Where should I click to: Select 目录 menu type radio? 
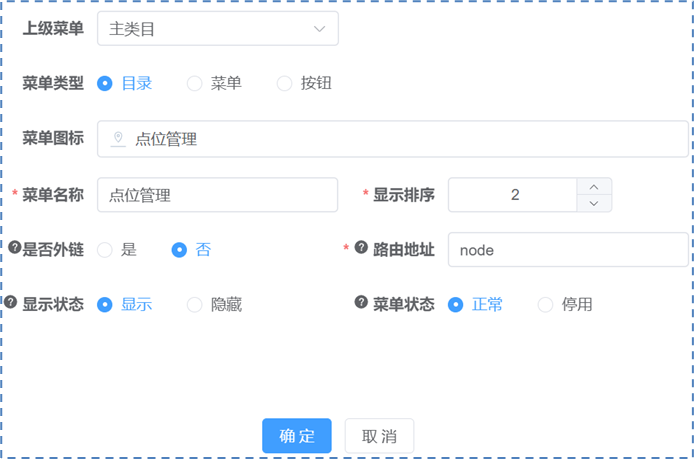[104, 84]
